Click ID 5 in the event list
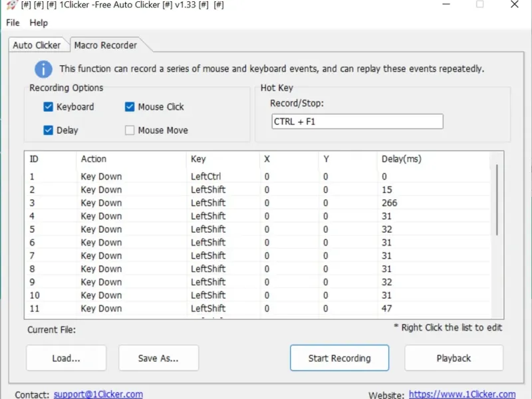 (32, 229)
